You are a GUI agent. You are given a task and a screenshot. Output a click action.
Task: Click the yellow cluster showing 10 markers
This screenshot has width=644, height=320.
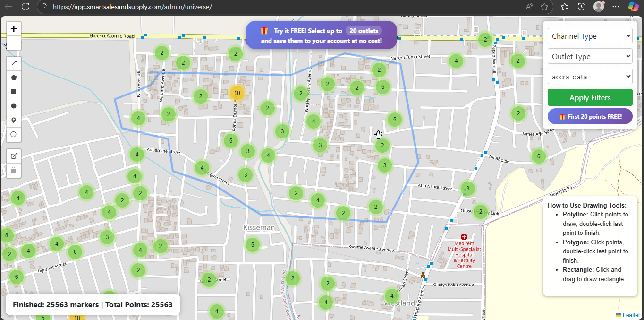(x=237, y=93)
